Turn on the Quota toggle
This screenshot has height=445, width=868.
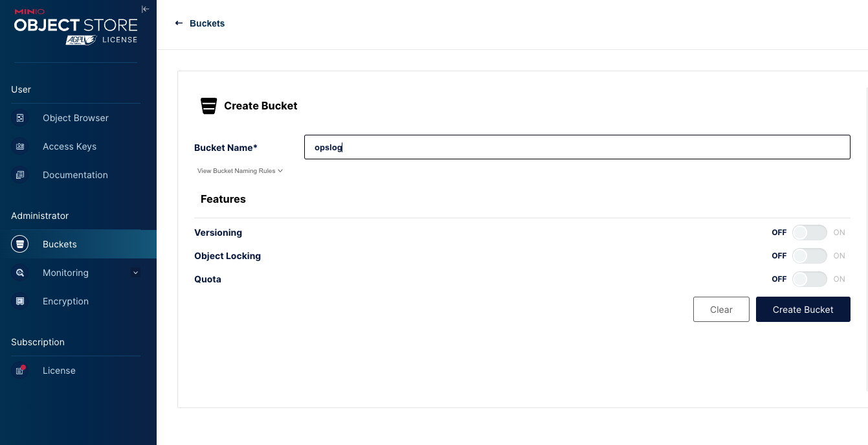pyautogui.click(x=810, y=279)
